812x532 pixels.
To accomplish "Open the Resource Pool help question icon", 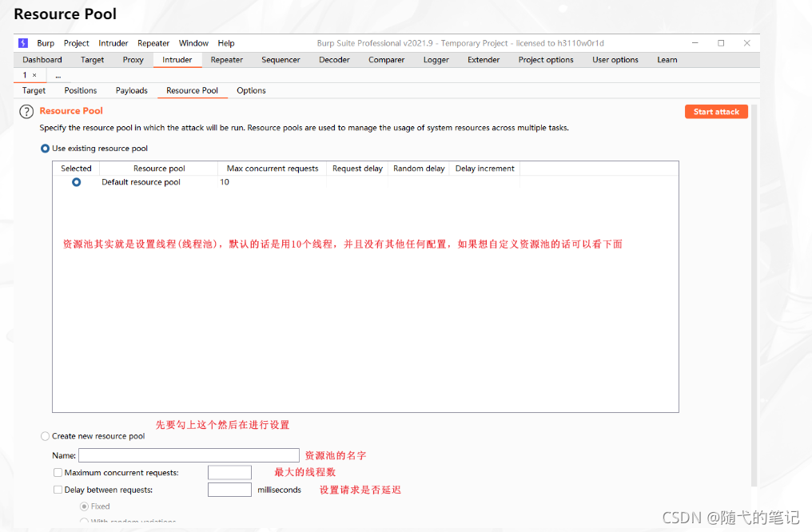I will point(26,111).
